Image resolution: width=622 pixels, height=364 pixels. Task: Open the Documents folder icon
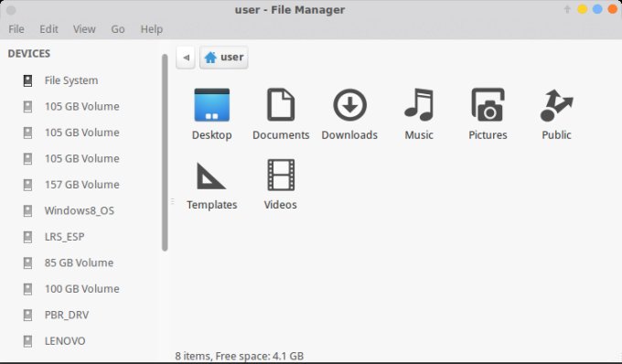[281, 104]
